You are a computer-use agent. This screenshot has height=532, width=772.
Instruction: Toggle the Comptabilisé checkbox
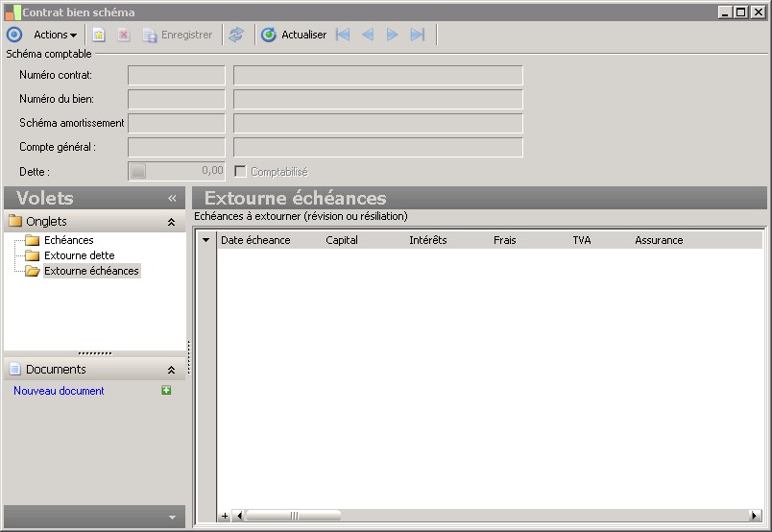241,171
